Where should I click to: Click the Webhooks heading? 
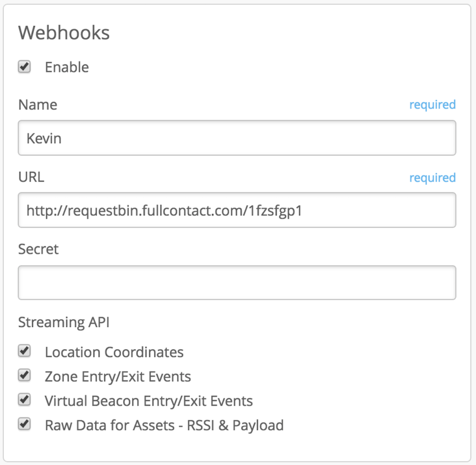click(x=64, y=32)
